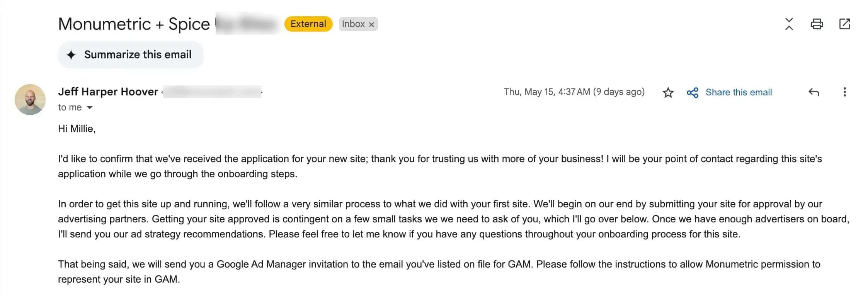Image resolution: width=868 pixels, height=295 pixels.
Task: Open the email in a new window
Action: [x=844, y=24]
